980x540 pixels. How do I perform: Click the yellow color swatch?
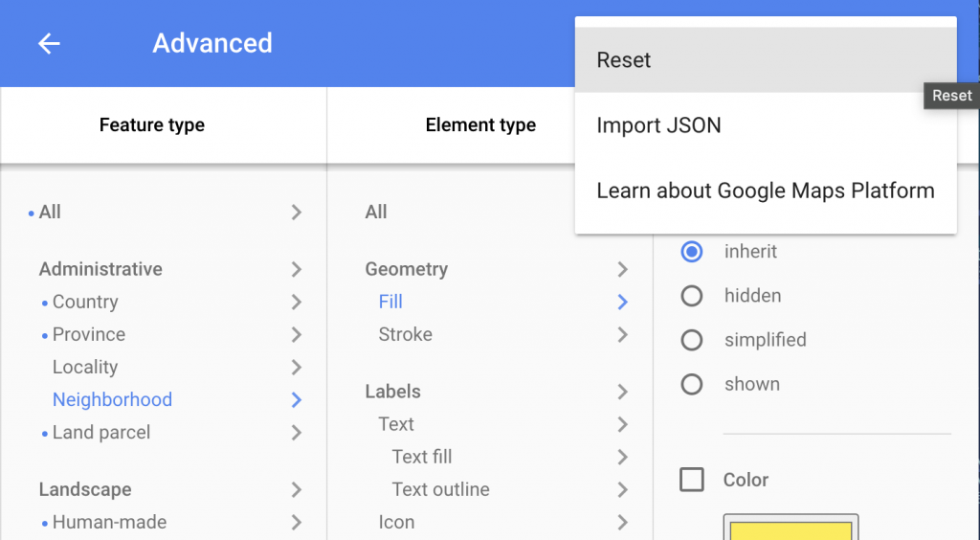(791, 529)
